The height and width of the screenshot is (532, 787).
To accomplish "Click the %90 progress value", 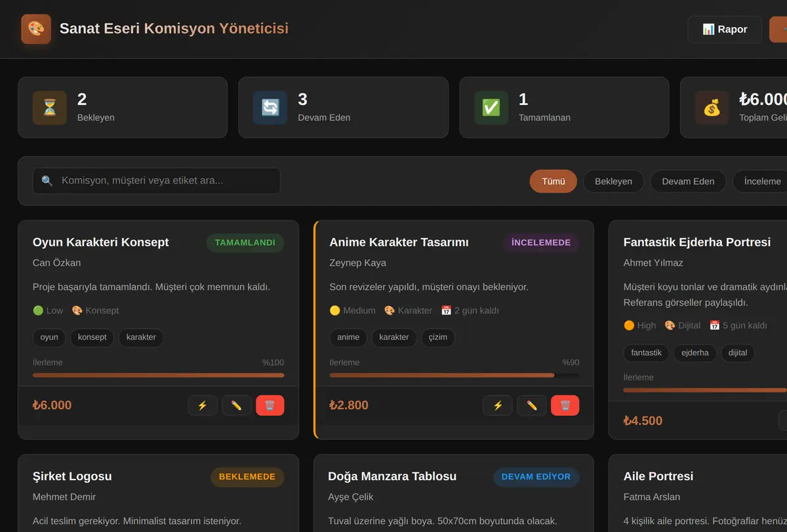I will click(x=571, y=363).
